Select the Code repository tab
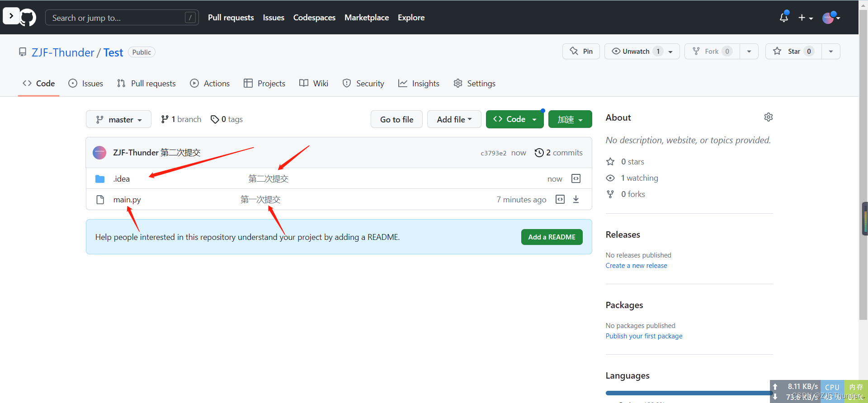Screen dimensions: 868x403 tap(39, 83)
